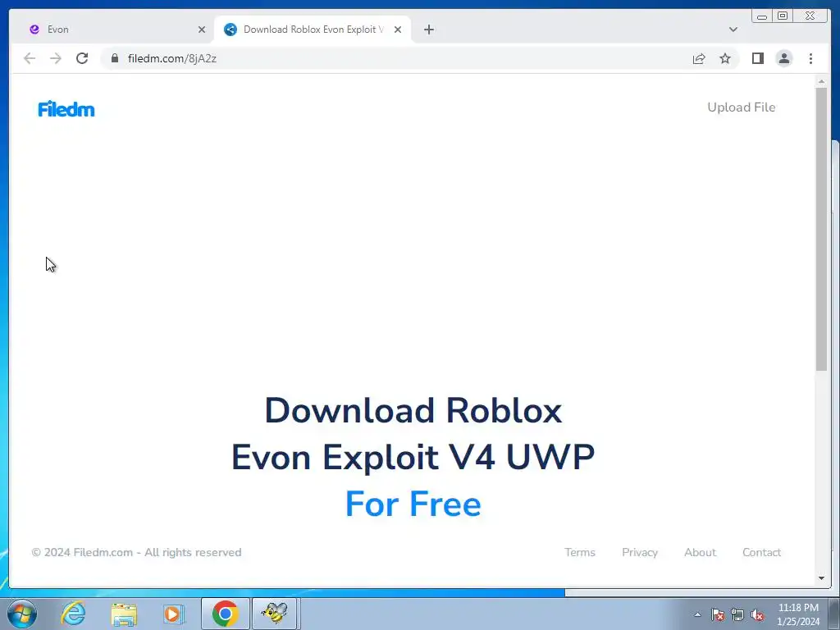The width and height of the screenshot is (840, 630).
Task: Close the Evon tab
Action: 202,30
